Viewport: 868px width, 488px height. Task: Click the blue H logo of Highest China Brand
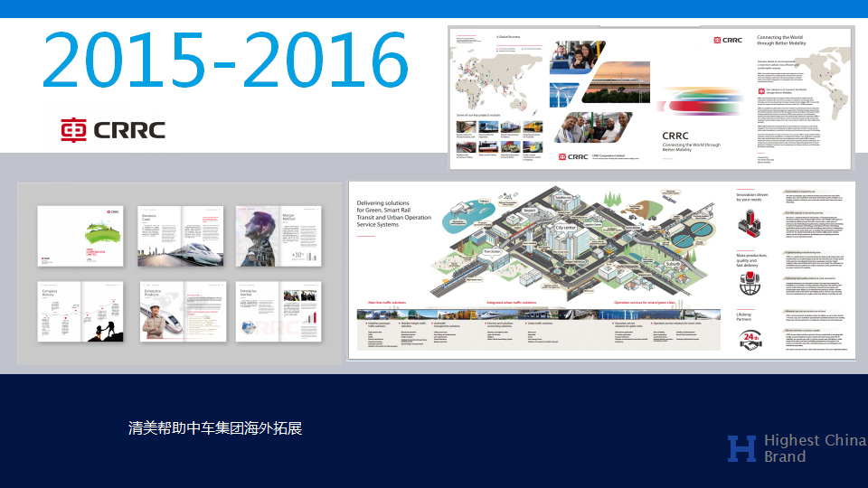pyautogui.click(x=741, y=448)
